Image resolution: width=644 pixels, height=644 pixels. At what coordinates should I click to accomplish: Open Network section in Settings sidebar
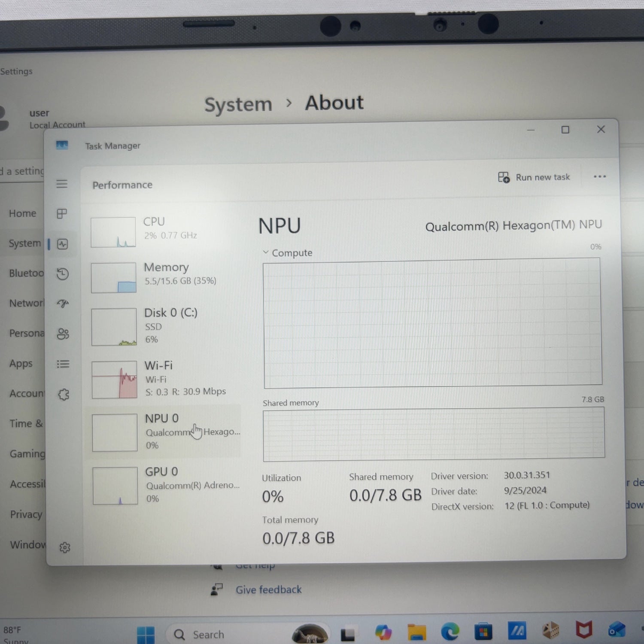[26, 303]
